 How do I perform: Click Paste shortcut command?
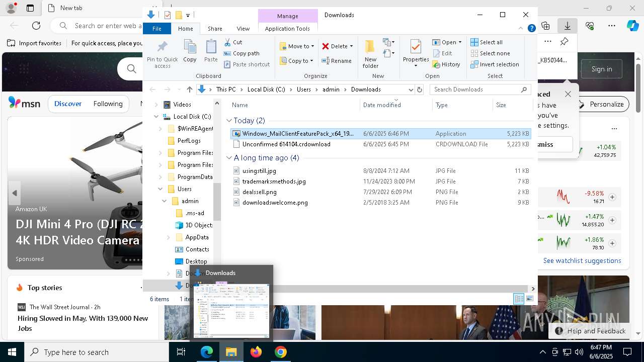247,64
